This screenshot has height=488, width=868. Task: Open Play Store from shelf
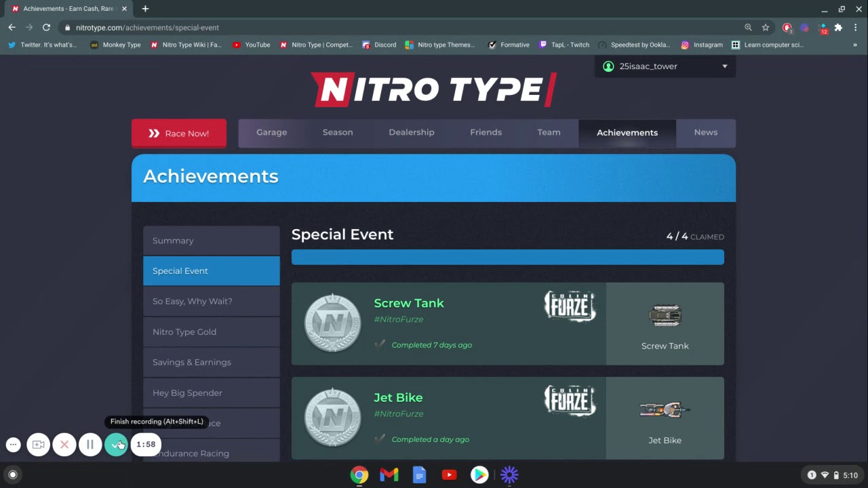click(x=479, y=475)
